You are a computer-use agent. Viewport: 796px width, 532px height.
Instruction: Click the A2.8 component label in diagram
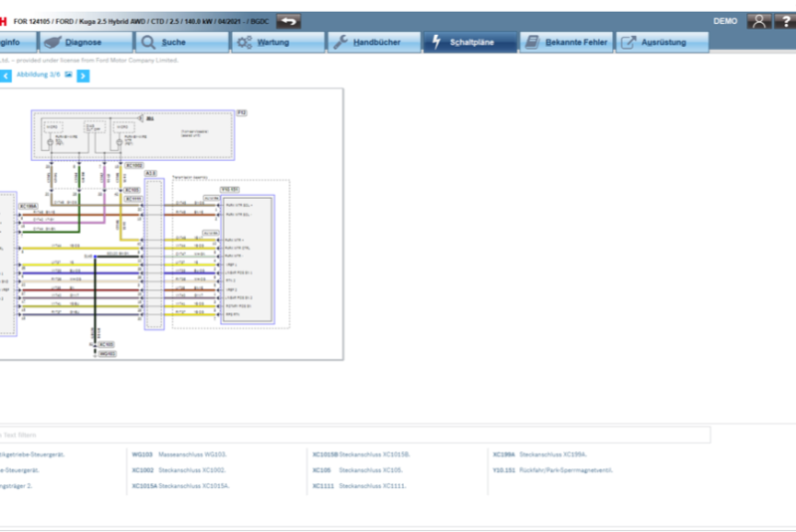[150, 173]
